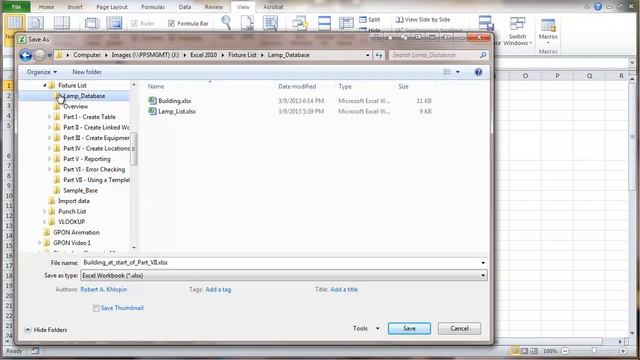
Task: Click the Arrange All ribbon icon
Action: tap(324, 23)
